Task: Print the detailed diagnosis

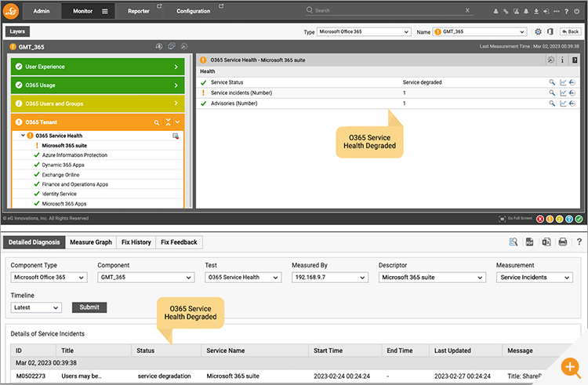Action: coord(562,242)
